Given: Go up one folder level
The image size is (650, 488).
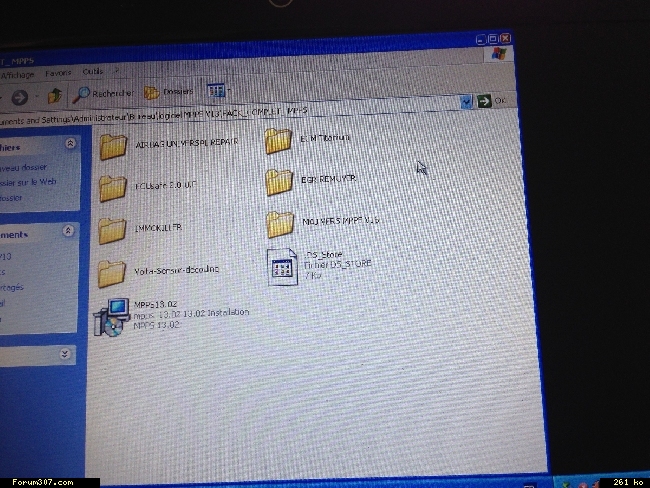Looking at the screenshot, I should tap(55, 96).
